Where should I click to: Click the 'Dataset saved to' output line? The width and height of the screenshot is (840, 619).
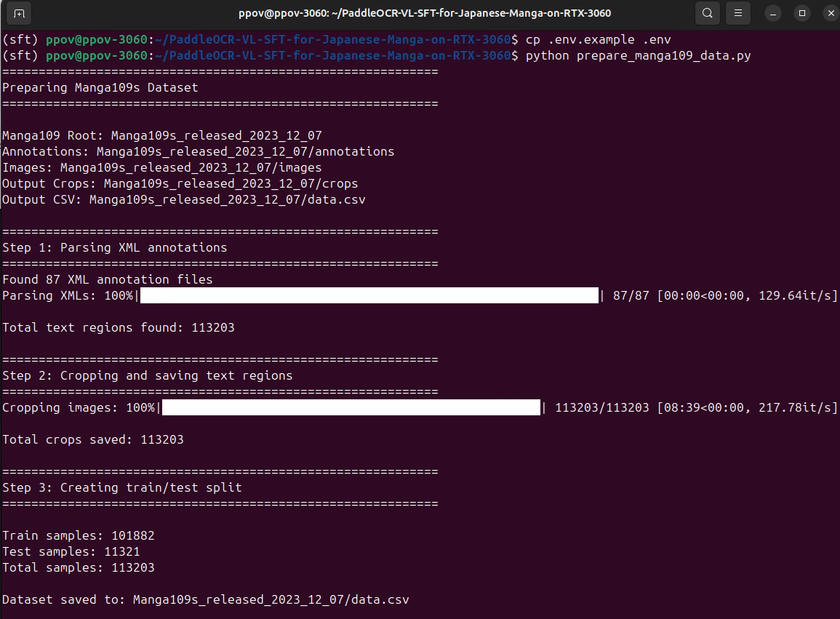(205, 599)
